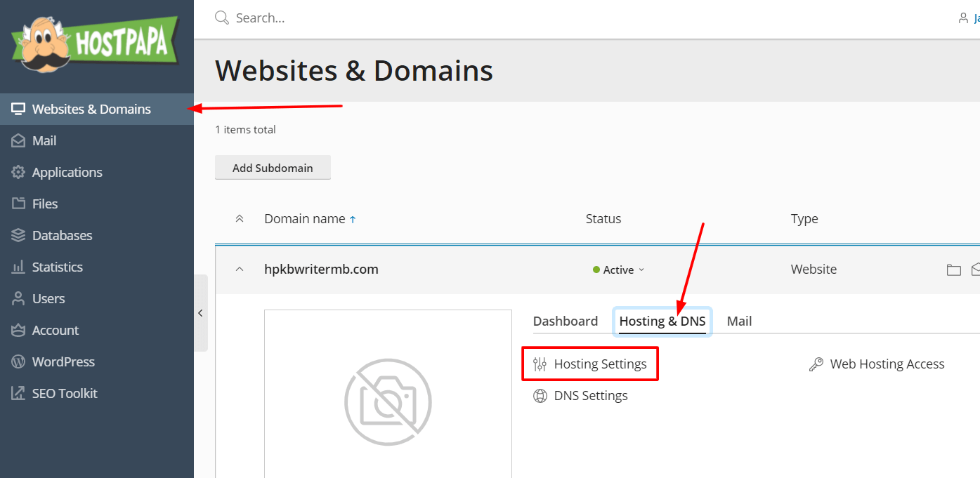This screenshot has width=980, height=478.
Task: Select the Users icon in the sidebar
Action: click(18, 298)
